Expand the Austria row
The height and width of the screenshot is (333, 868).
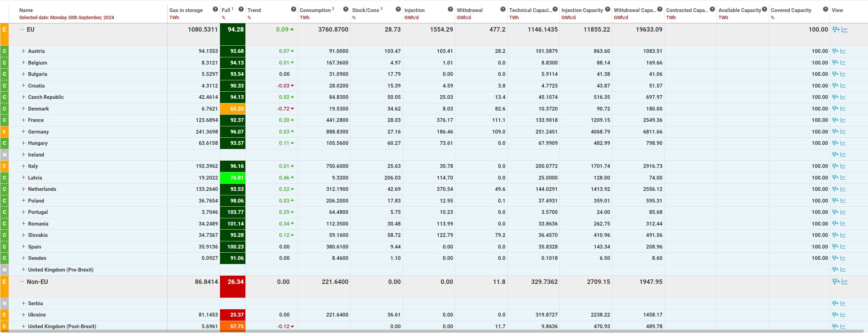pos(23,51)
